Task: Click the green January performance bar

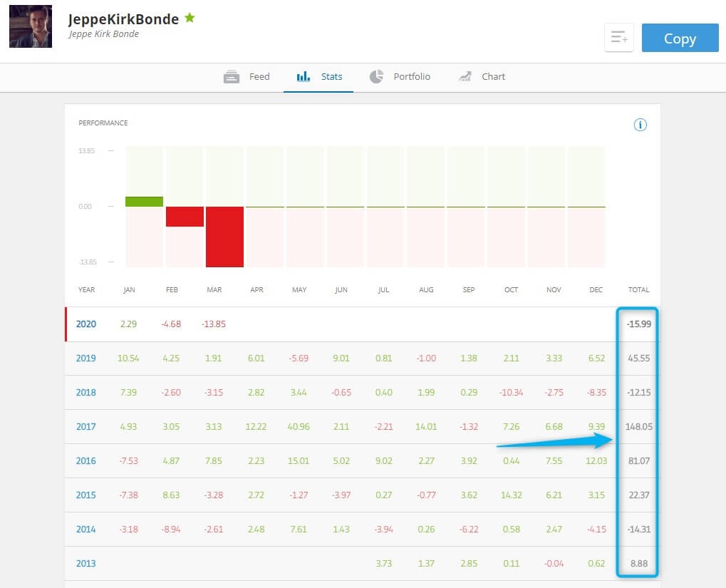Action: click(x=144, y=202)
